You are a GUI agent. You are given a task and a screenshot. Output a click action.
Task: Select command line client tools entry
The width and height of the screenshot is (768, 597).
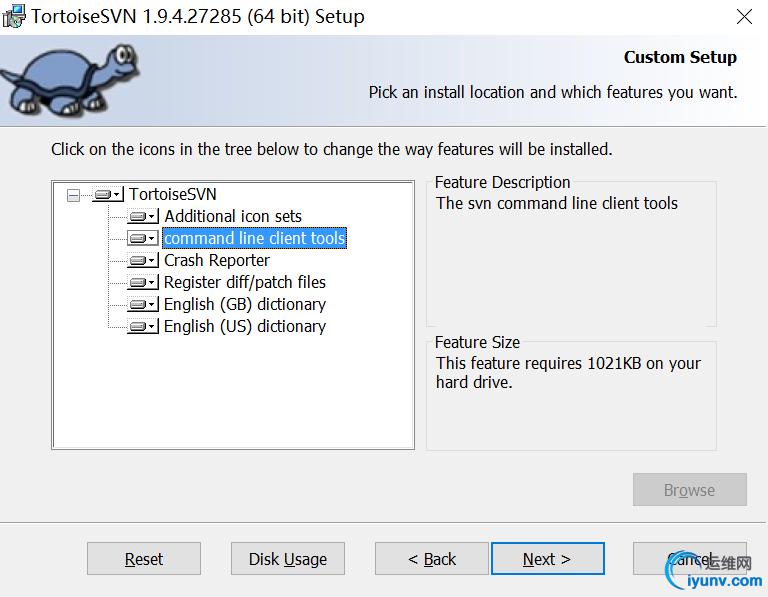[254, 238]
